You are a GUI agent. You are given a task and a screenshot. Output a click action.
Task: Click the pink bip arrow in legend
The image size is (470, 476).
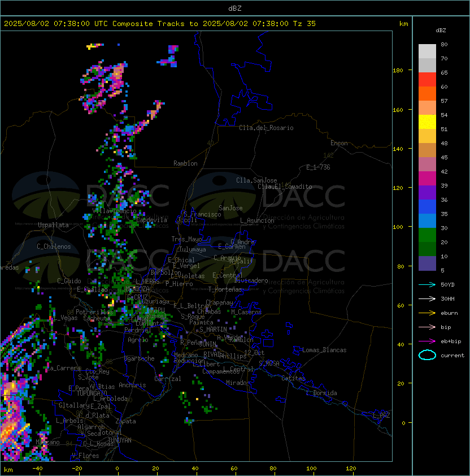427,327
